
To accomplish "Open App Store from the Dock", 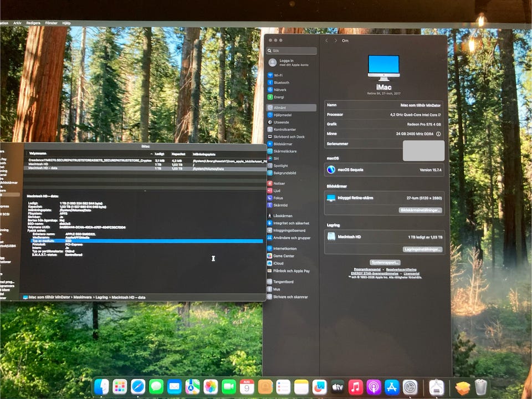I will (392, 387).
